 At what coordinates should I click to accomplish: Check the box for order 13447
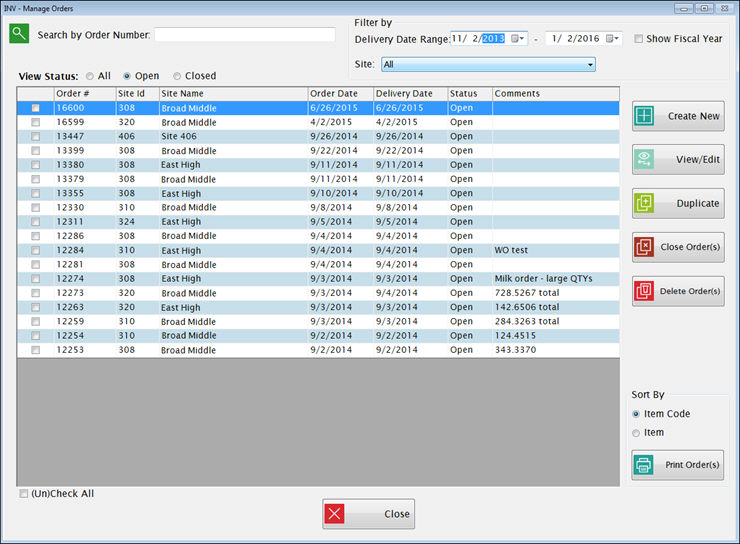pos(36,137)
